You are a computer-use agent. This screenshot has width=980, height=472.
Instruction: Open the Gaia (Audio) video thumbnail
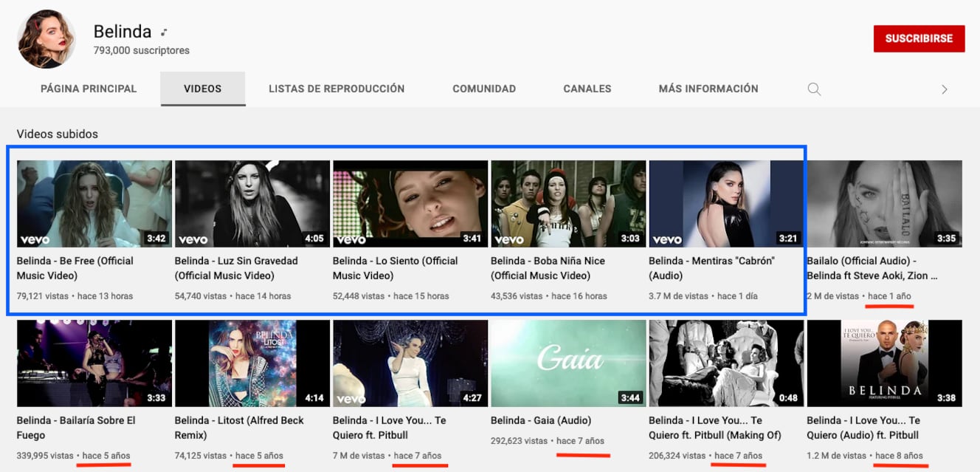click(568, 363)
